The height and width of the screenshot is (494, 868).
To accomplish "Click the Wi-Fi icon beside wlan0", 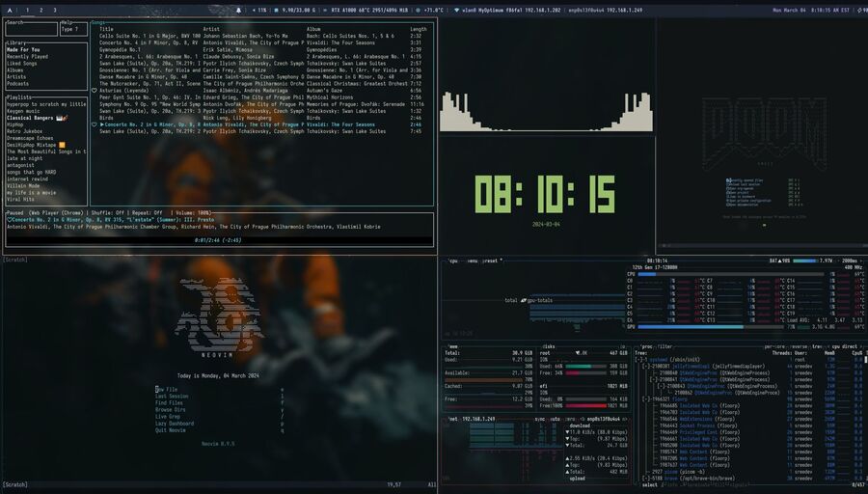I will tap(456, 10).
